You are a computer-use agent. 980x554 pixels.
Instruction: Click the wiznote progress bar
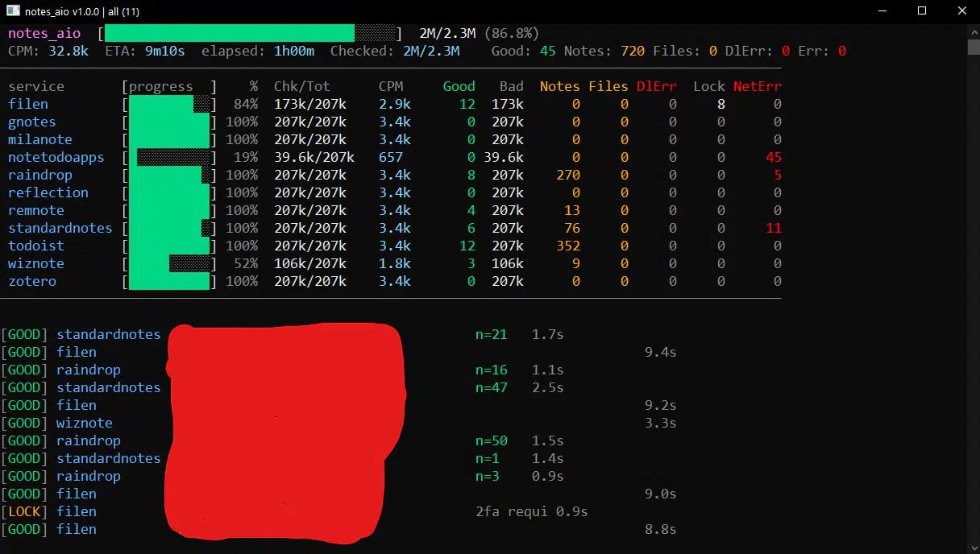click(169, 263)
